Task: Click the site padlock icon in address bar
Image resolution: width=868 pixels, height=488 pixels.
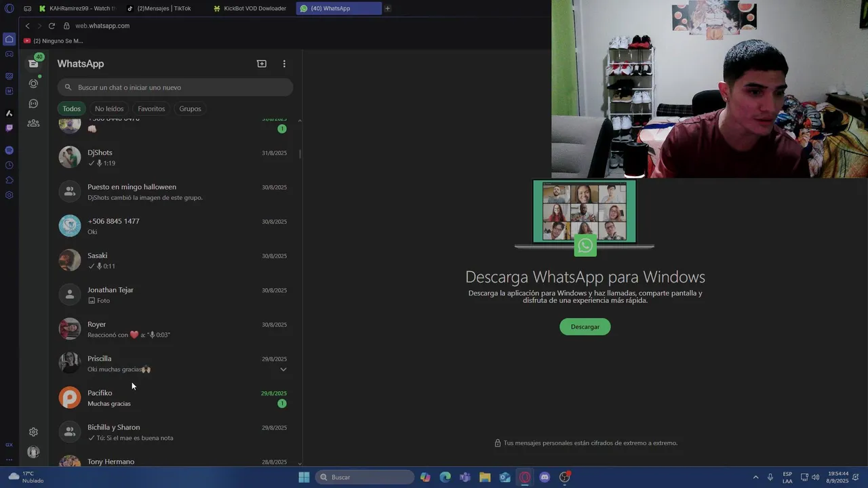Action: pos(66,26)
